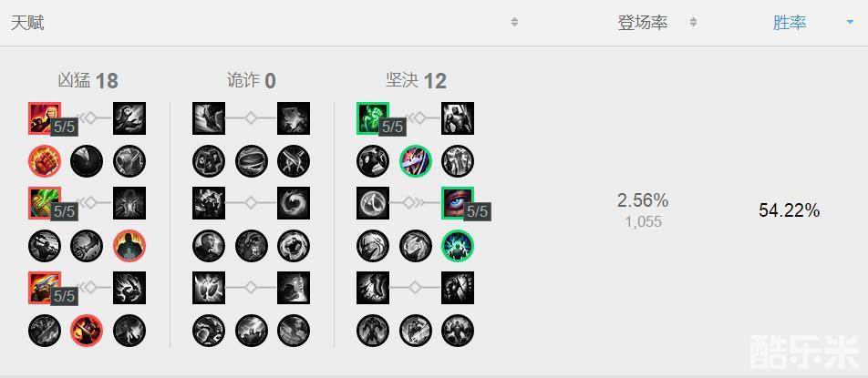
Task: Click the 凶猛 18 tree heading
Action: 88,81
